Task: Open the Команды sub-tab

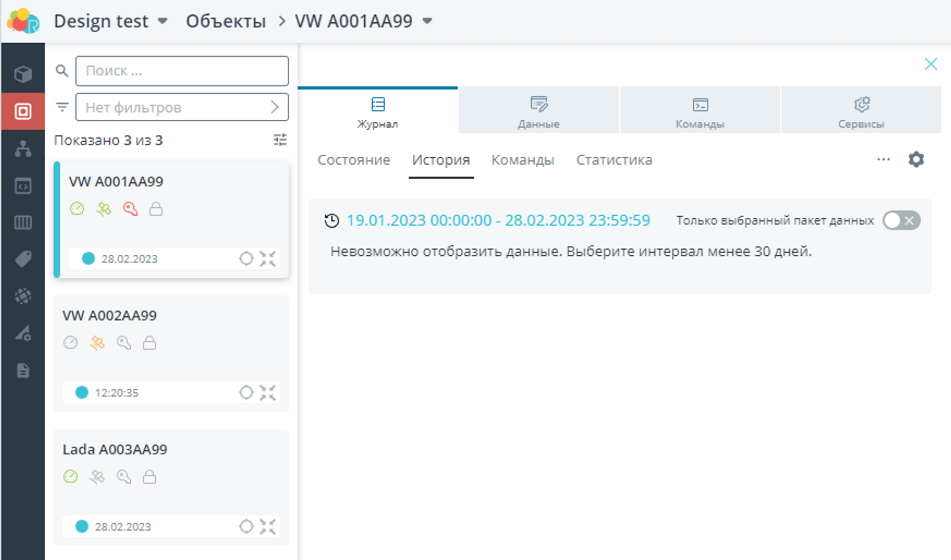Action: click(523, 160)
